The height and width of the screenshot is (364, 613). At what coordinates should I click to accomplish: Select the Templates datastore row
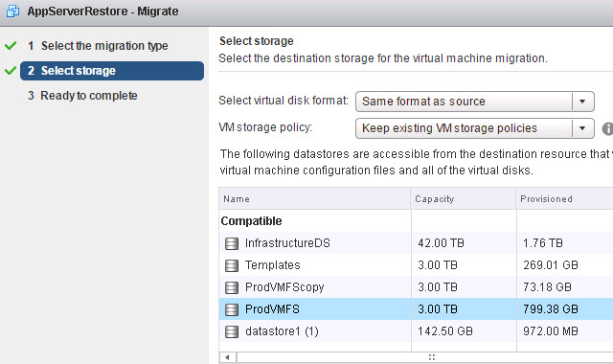point(416,265)
